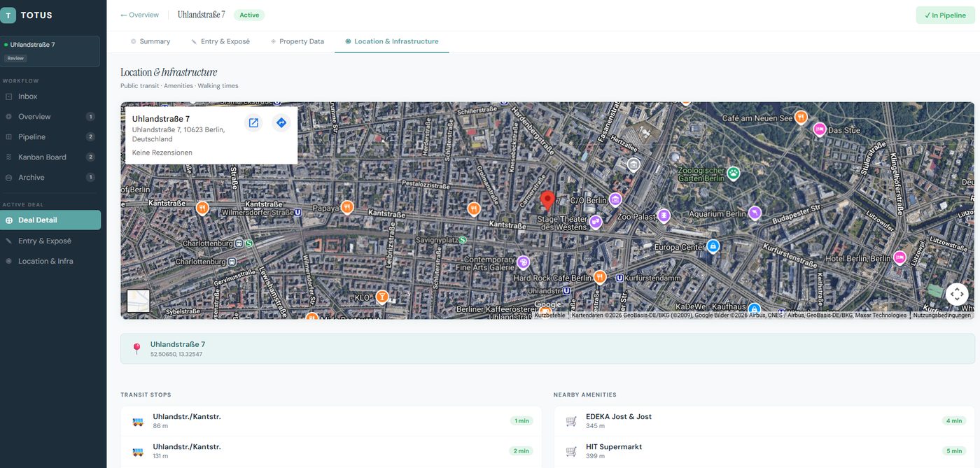Viewport: 980px width, 468px height.
Task: Select the red Uhlandstraße 7 map pin
Action: coord(548,201)
